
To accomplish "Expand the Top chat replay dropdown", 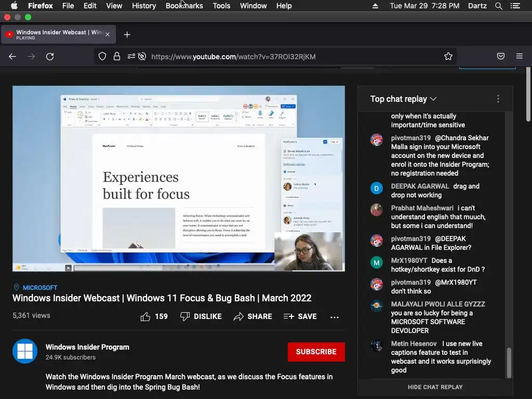I will (403, 99).
